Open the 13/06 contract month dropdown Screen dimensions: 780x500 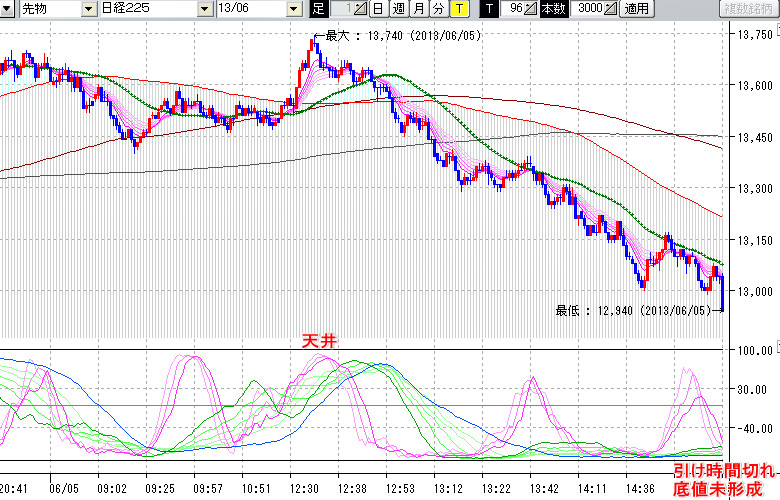pos(293,9)
